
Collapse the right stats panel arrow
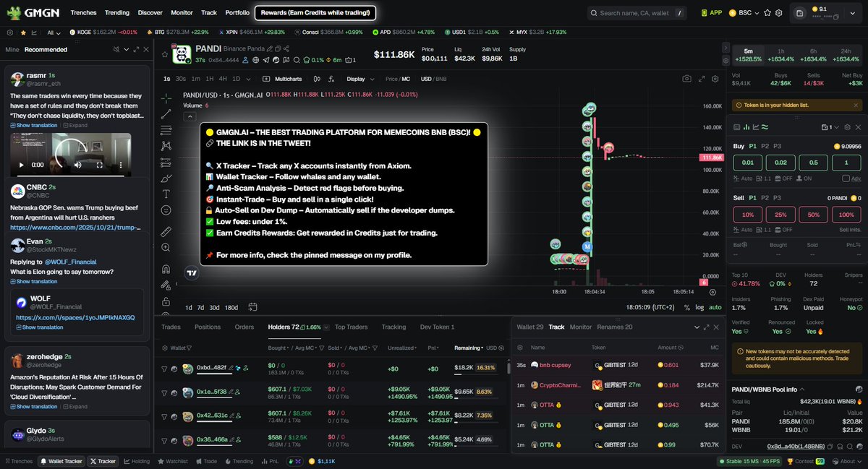click(x=726, y=46)
